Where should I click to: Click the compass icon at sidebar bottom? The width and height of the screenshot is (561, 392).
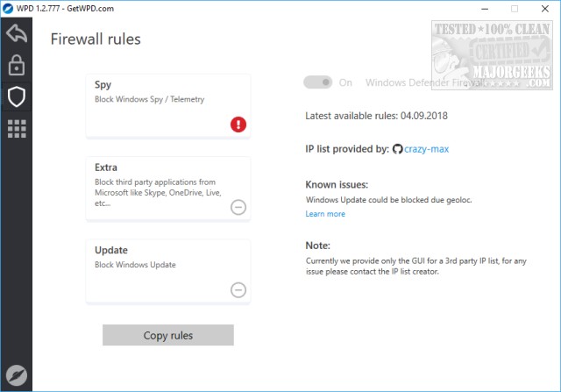tap(16, 376)
